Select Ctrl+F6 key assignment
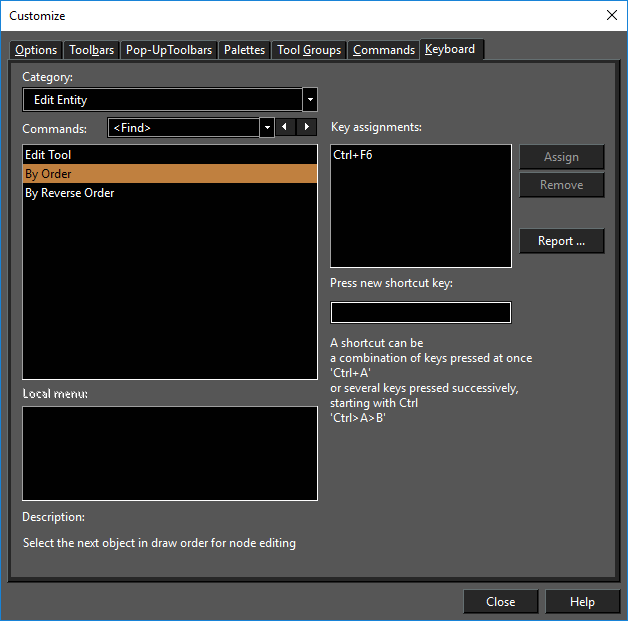This screenshot has width=628, height=621. [x=353, y=155]
